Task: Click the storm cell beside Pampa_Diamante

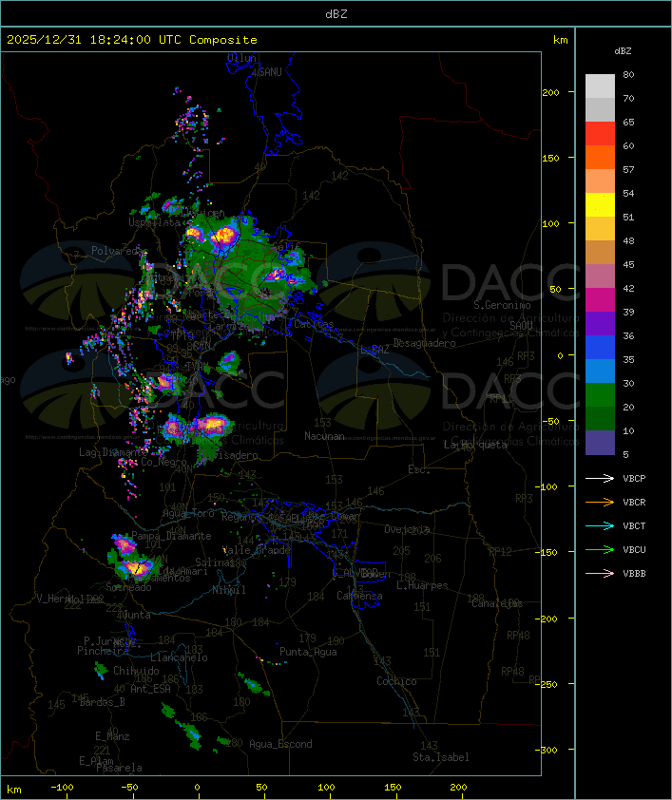Action: pyautogui.click(x=125, y=544)
